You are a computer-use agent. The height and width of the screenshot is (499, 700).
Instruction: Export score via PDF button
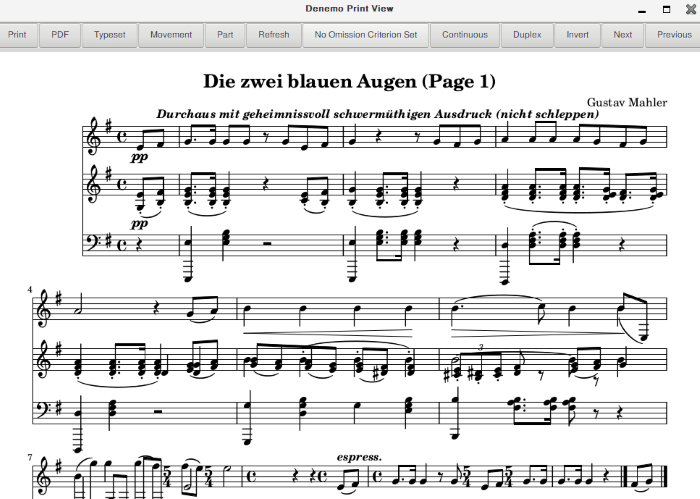pyautogui.click(x=60, y=35)
